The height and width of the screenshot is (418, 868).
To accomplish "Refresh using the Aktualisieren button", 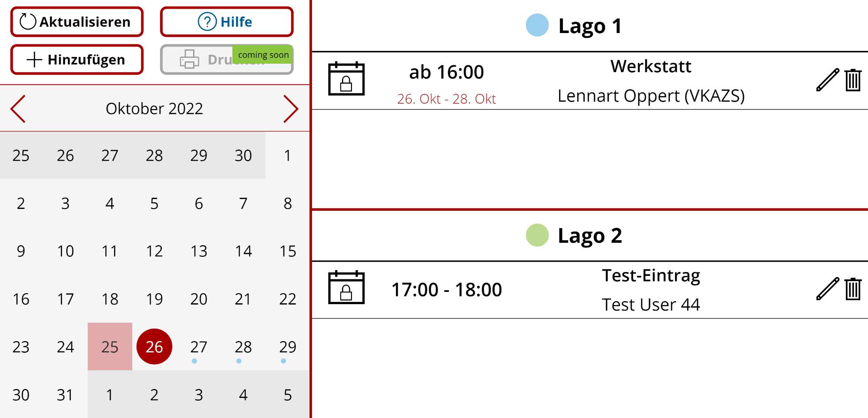I will [x=77, y=22].
